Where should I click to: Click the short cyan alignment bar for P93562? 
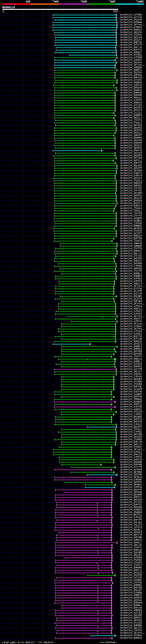coord(103,636)
